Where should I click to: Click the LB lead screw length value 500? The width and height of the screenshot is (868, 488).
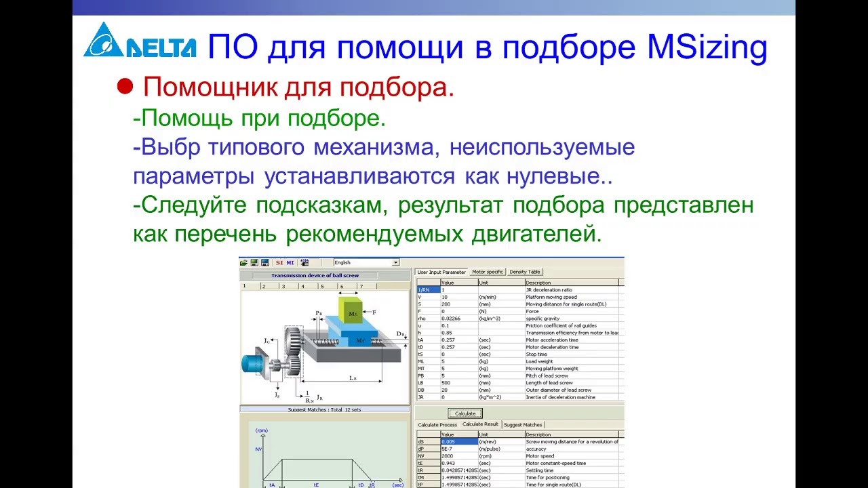click(x=459, y=383)
